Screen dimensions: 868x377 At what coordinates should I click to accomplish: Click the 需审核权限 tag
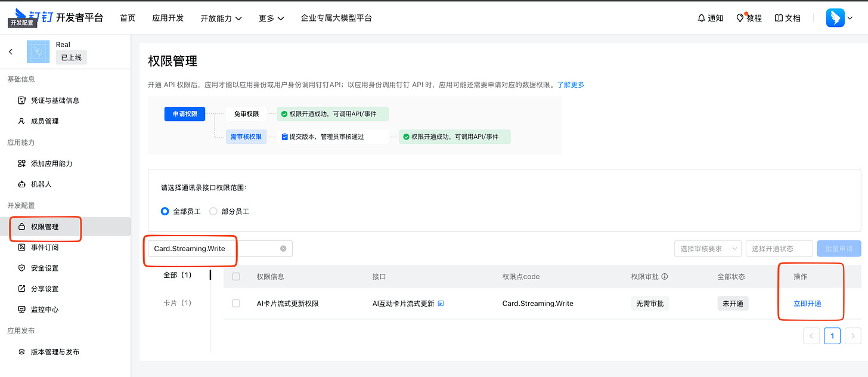pos(246,137)
